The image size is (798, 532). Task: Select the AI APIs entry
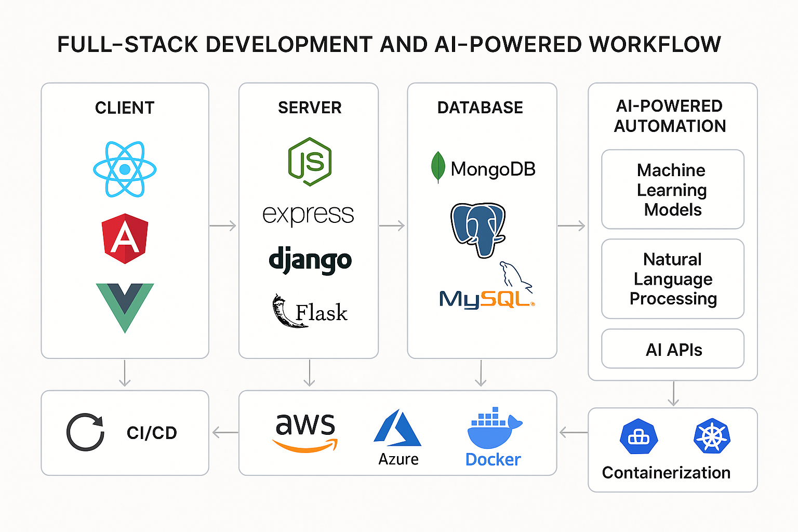[x=672, y=349]
